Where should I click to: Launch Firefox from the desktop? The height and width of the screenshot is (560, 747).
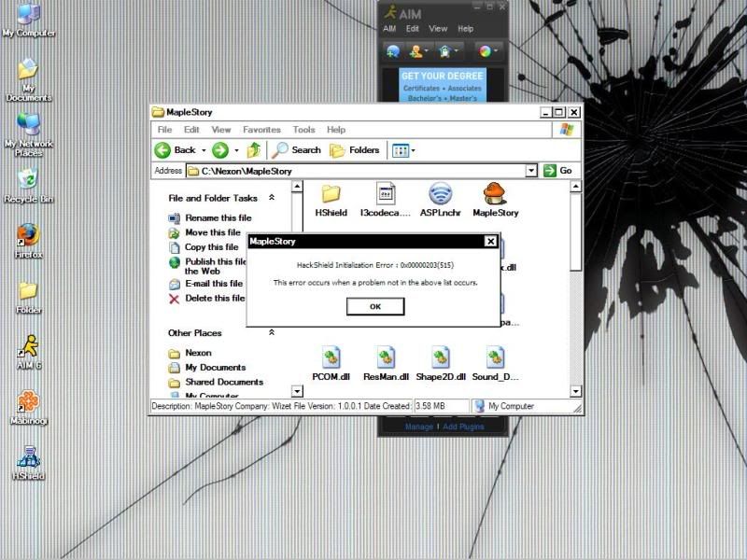(29, 241)
